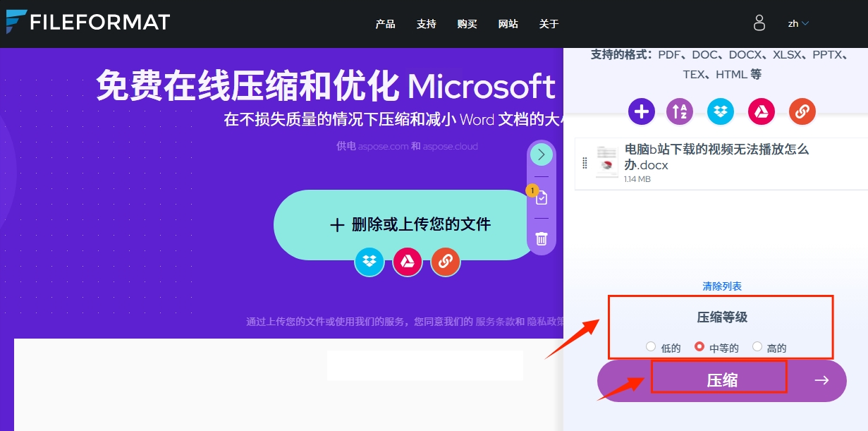This screenshot has width=868, height=431.
Task: Open the 网站 menu
Action: tap(508, 24)
